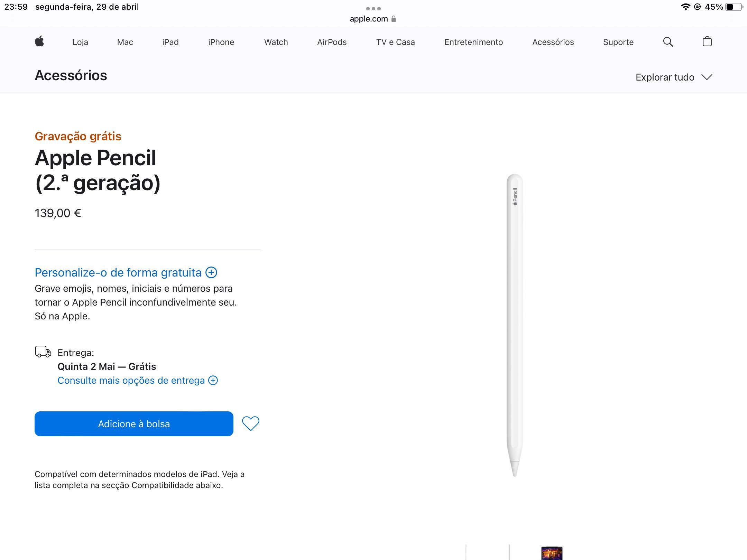The image size is (747, 560).
Task: Click the Apple logo icon
Action: [40, 42]
